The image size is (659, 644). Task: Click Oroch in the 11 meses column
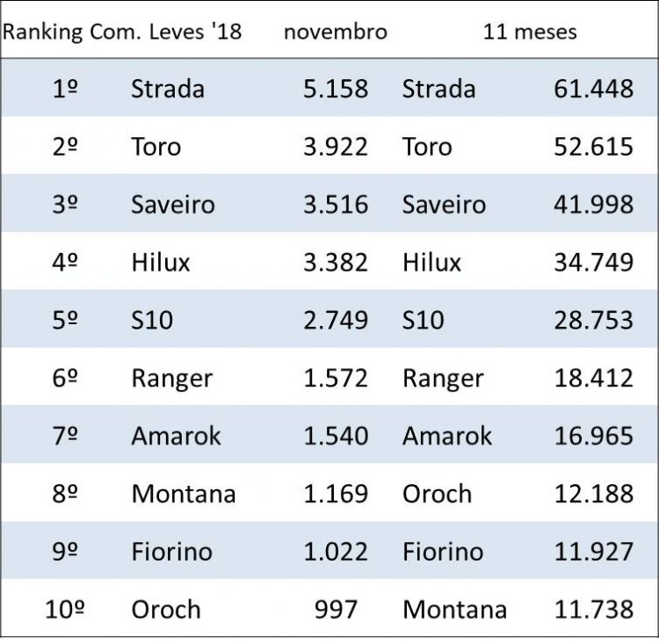[x=437, y=494]
